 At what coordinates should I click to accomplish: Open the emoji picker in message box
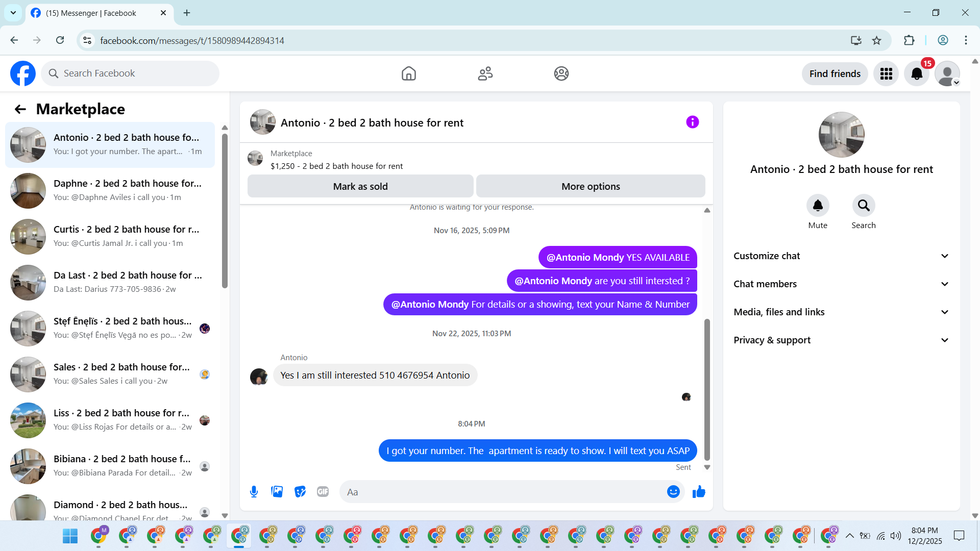[673, 492]
